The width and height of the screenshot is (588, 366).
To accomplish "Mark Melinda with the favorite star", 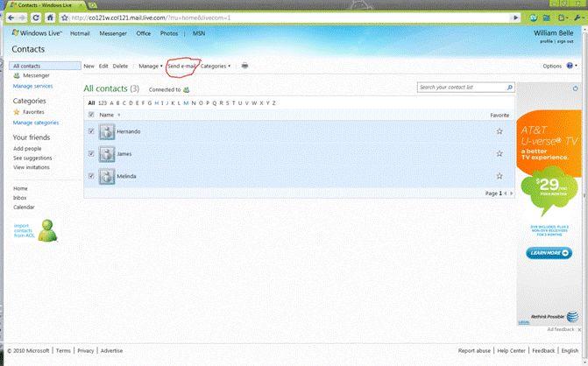I will [499, 177].
